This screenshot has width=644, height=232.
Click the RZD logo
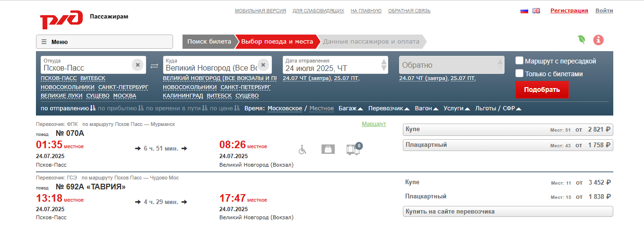coord(61,20)
